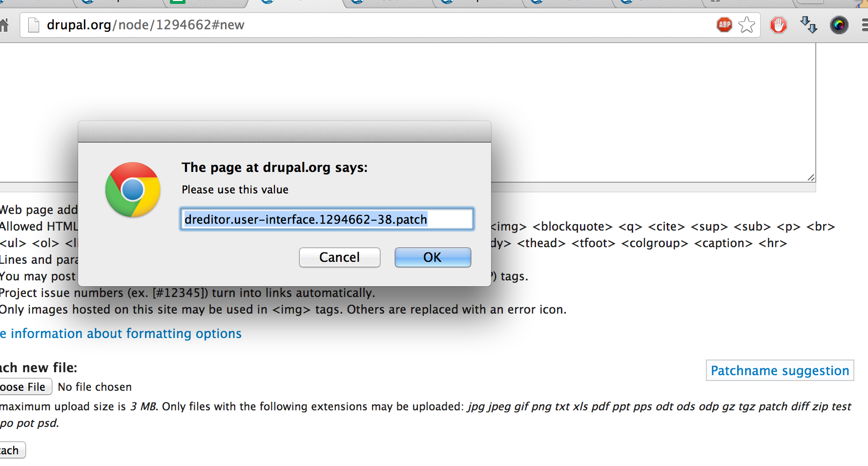This screenshot has width=868, height=466.
Task: Click OK in the drupal.org dialog
Action: coord(433,257)
